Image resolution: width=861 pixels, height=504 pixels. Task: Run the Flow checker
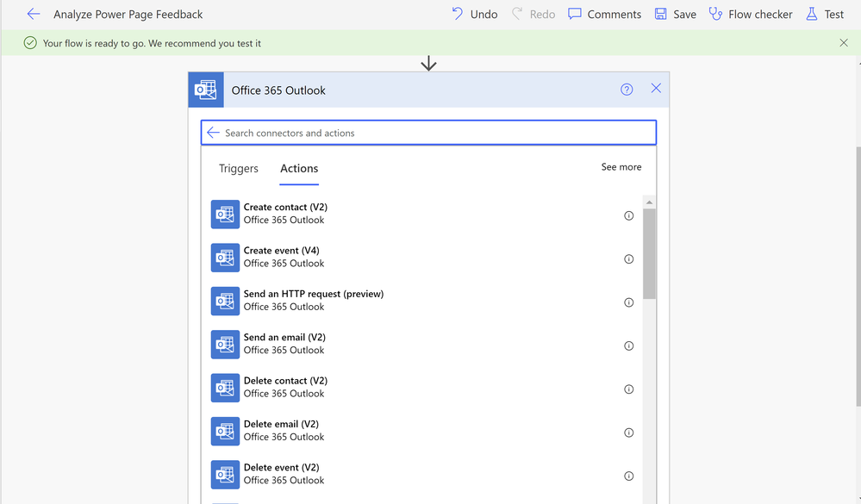pos(751,15)
